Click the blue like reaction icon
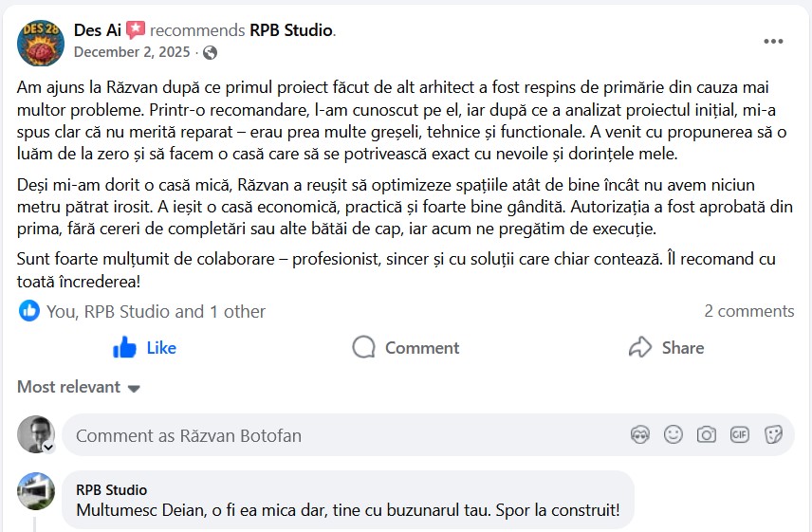This screenshot has width=812, height=532. (29, 311)
